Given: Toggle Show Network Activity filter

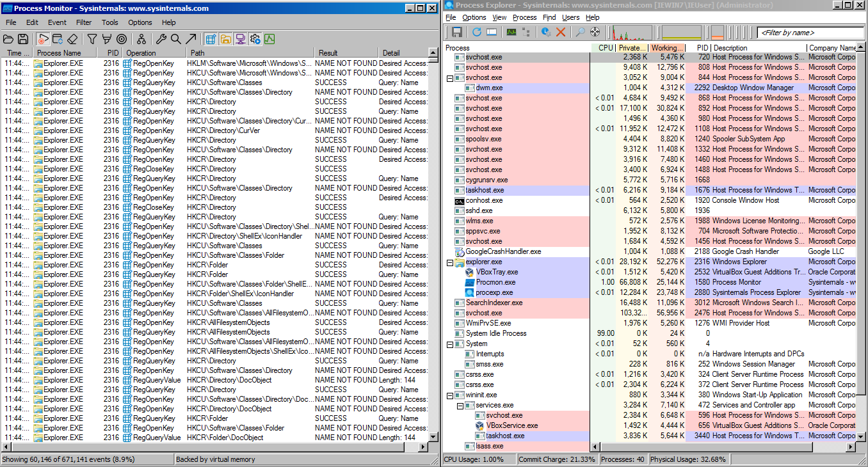Looking at the screenshot, I should tap(240, 39).
